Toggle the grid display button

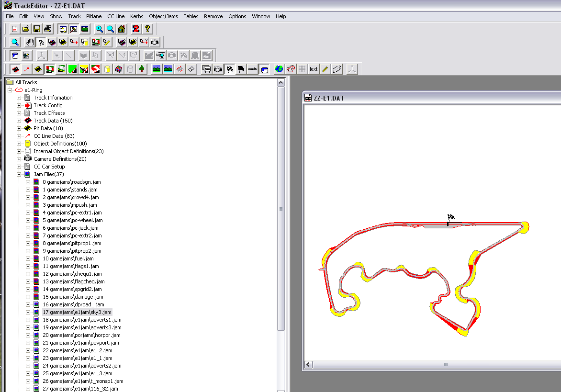[x=302, y=69]
